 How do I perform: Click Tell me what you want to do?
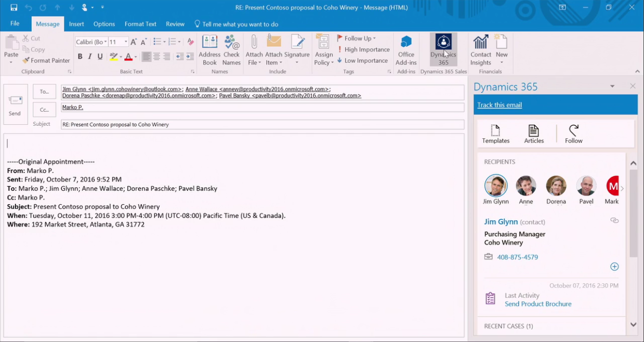click(236, 24)
